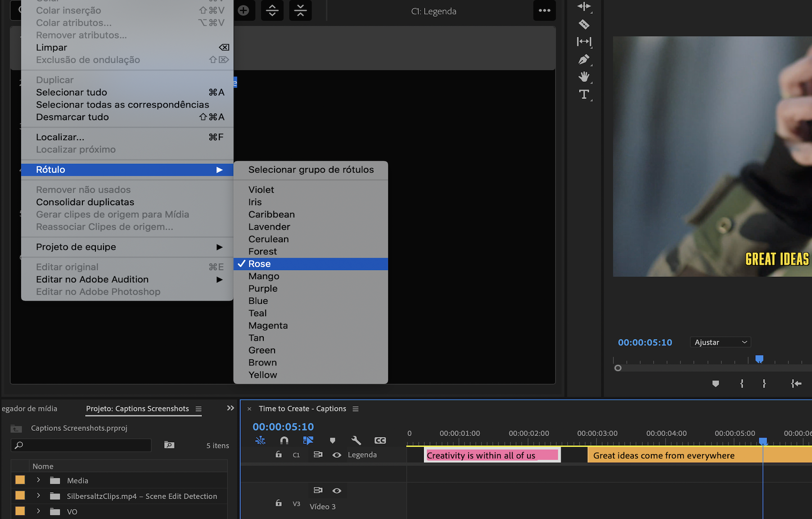Click the Captions Screenshots.prproj project icon
Screen dimensions: 812x519
click(x=16, y=428)
